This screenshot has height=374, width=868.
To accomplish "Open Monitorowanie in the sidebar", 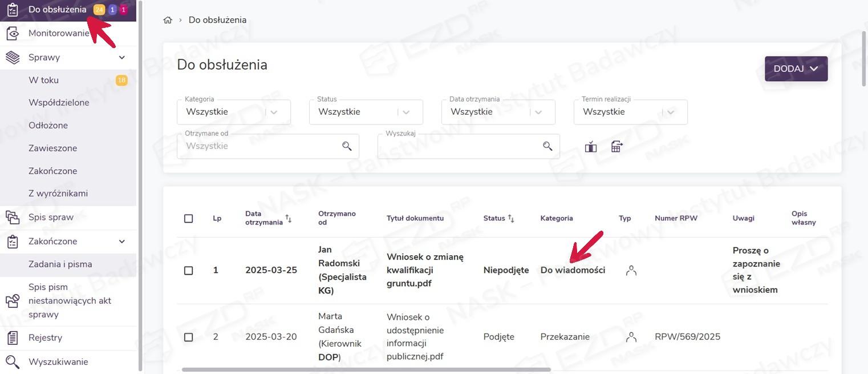I will [59, 34].
